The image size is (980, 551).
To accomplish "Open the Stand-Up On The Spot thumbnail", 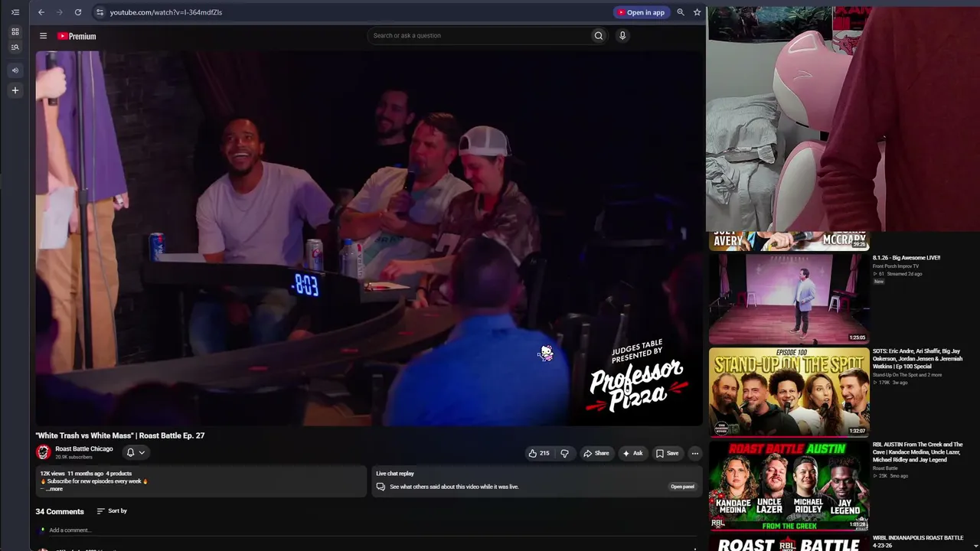I will click(x=789, y=392).
